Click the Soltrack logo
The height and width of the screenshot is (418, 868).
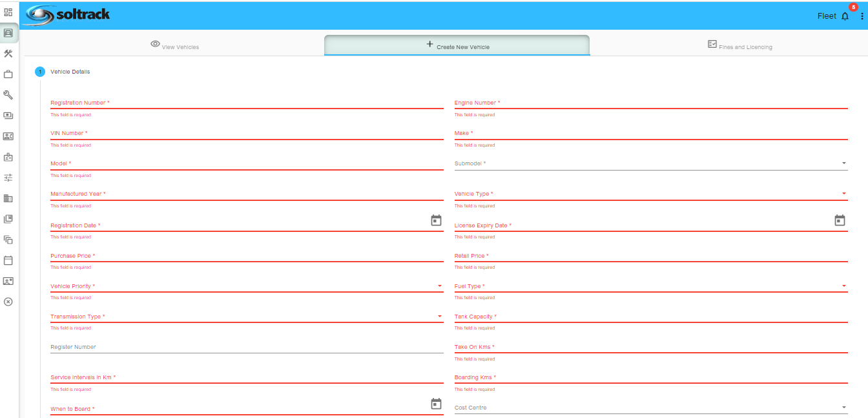(x=67, y=15)
